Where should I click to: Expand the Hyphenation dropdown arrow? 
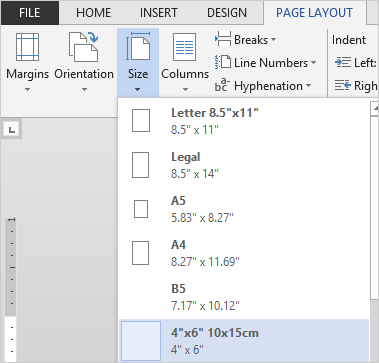pyautogui.click(x=308, y=86)
